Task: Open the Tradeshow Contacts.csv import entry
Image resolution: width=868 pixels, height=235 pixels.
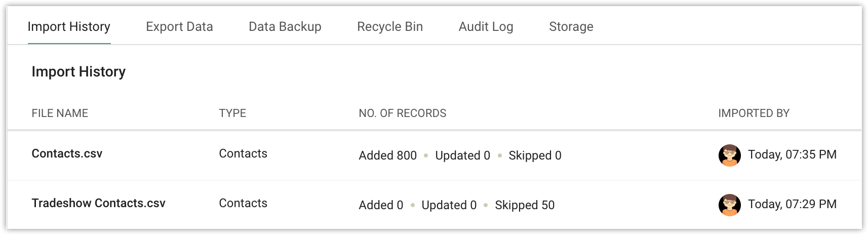Action: point(98,204)
